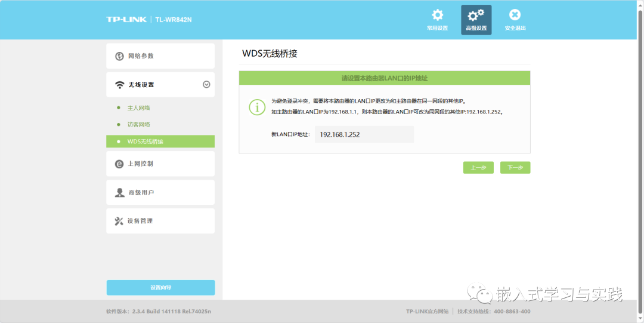Open 常用设置 gear icon in header
This screenshot has height=323, width=644.
click(x=437, y=15)
